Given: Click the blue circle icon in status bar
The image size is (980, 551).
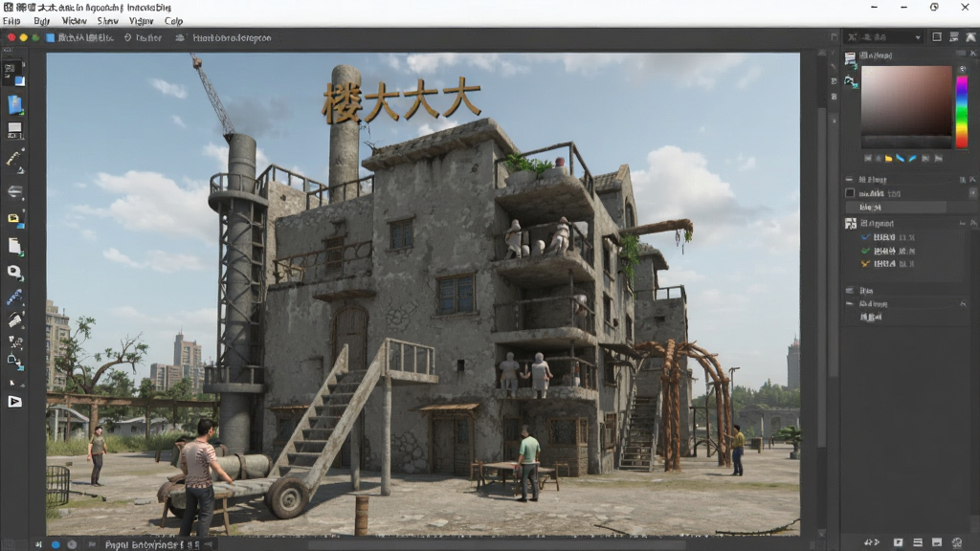Looking at the screenshot, I should click(x=56, y=544).
